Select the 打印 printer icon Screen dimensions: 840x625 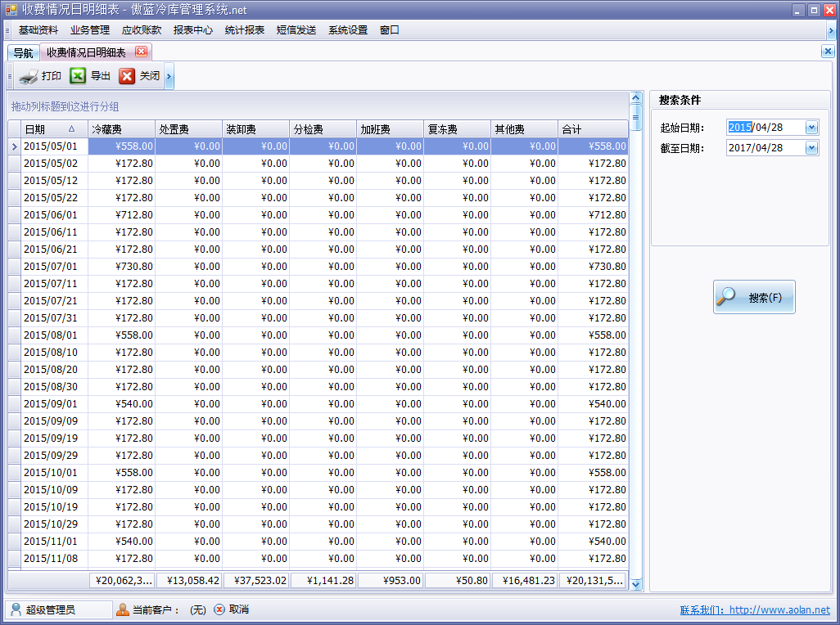27,75
